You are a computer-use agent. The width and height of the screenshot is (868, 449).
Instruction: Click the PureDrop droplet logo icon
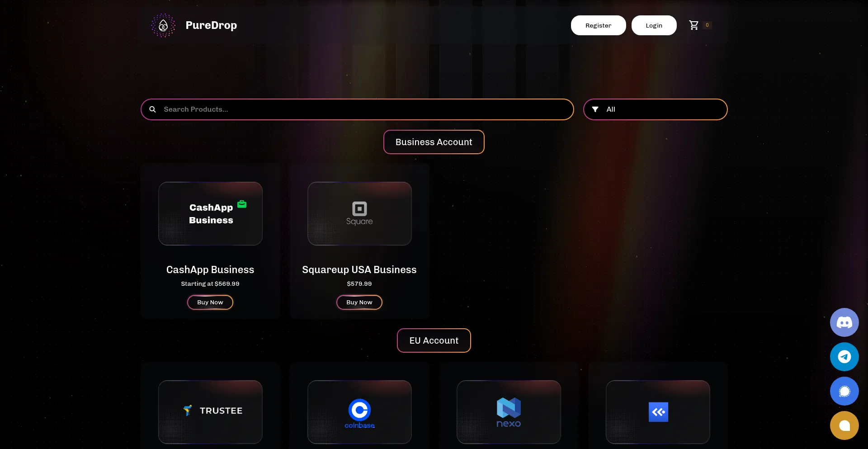163,25
